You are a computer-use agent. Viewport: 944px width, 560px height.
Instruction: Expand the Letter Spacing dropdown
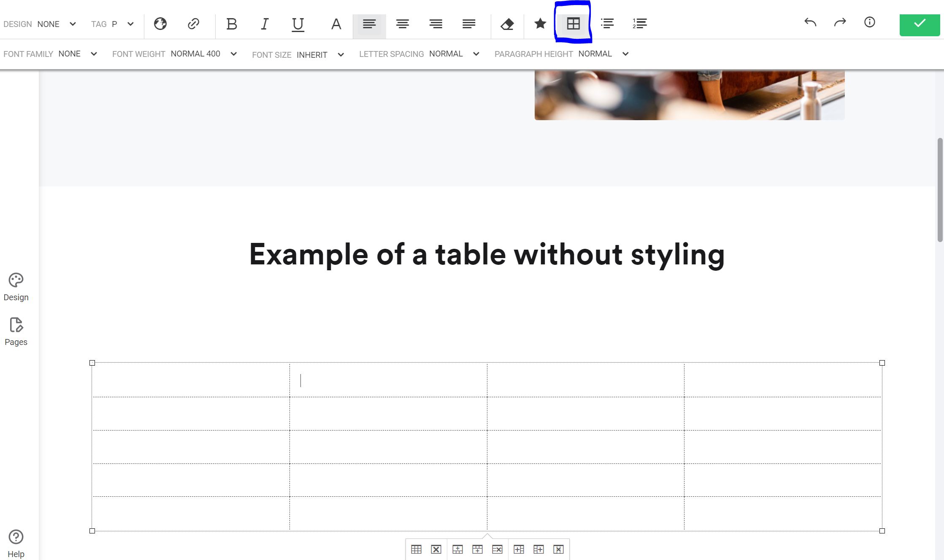(x=419, y=54)
